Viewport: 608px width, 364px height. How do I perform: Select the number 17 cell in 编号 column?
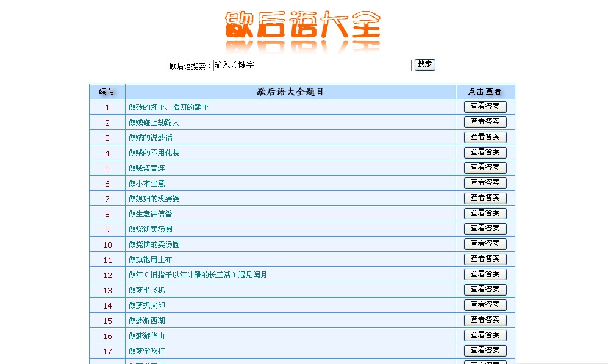[107, 351]
